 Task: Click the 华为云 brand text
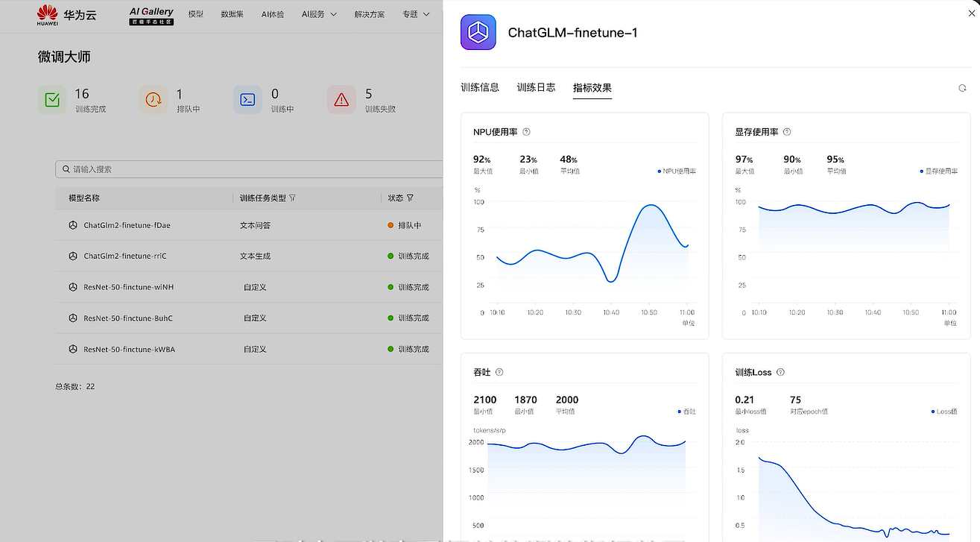(x=80, y=15)
